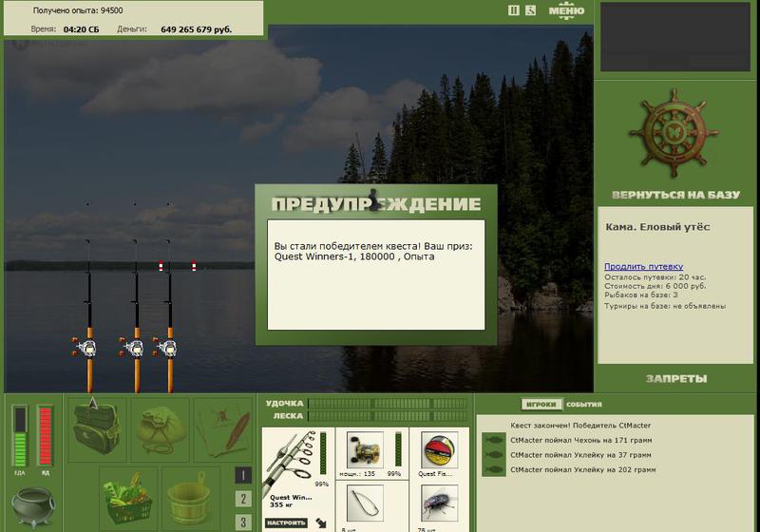Click the middle fishing rod on the water
The image size is (760, 532).
pos(136,315)
